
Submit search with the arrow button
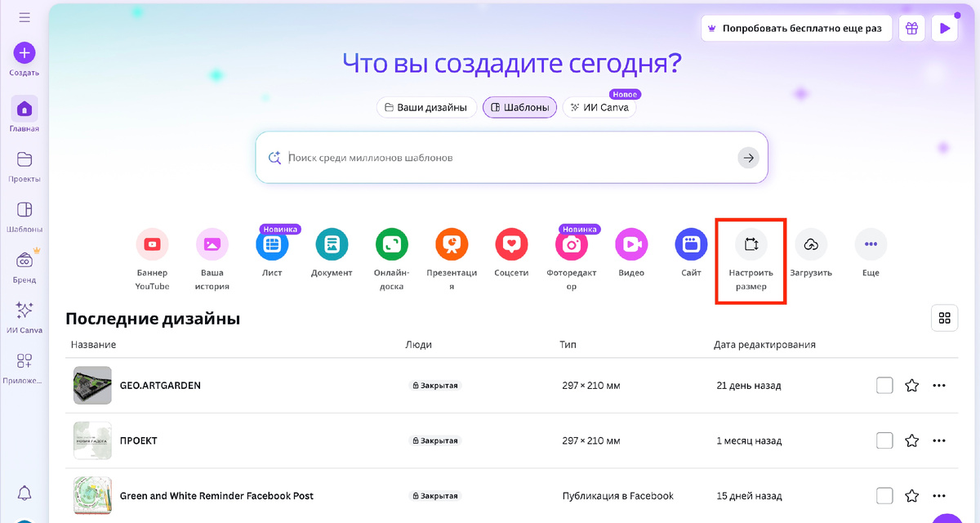click(748, 158)
